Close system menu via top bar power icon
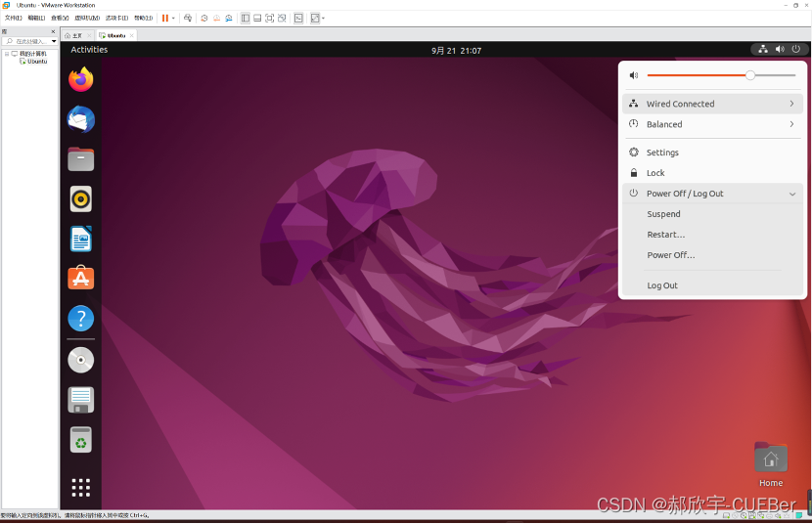 pyautogui.click(x=796, y=49)
